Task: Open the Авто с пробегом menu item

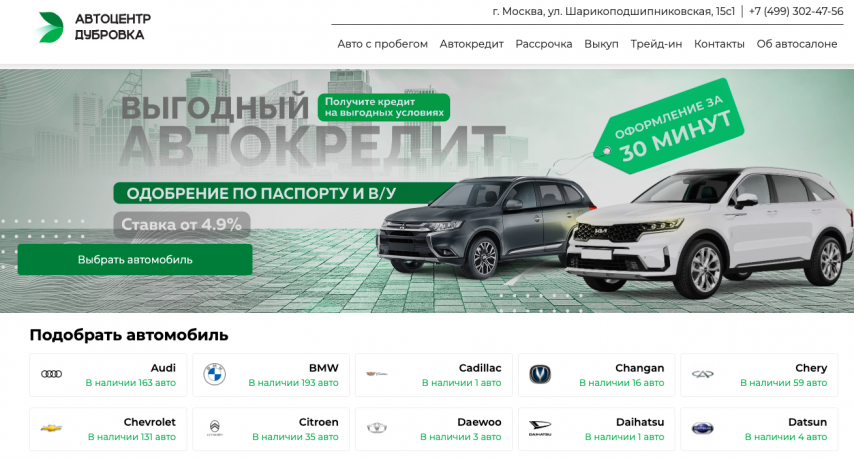Action: point(382,44)
